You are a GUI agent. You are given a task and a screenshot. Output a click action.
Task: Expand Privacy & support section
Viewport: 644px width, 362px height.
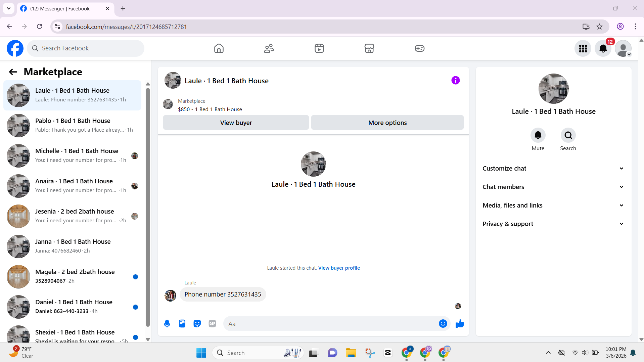click(553, 224)
